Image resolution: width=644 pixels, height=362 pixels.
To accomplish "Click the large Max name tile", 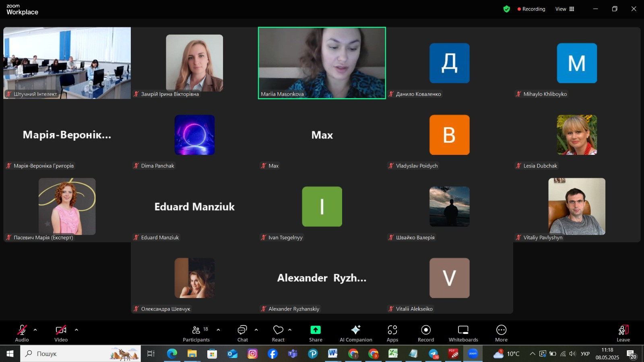I will [x=322, y=135].
